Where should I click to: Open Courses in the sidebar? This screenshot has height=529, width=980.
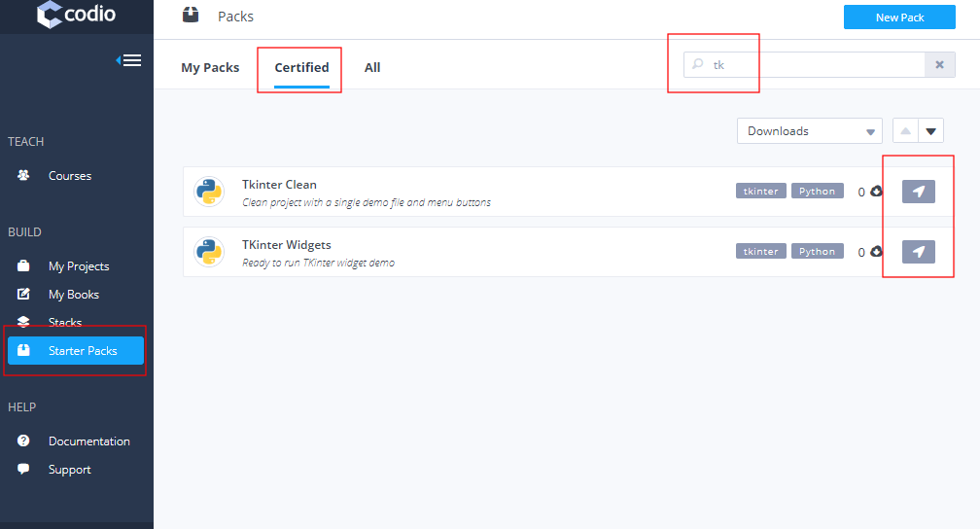[70, 176]
